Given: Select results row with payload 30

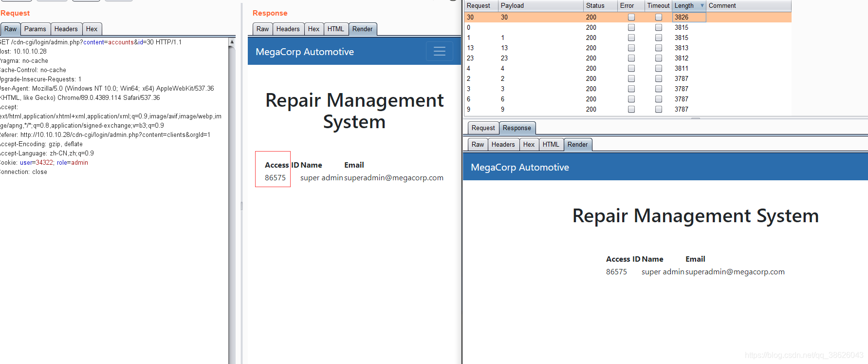Looking at the screenshot, I should (628, 17).
